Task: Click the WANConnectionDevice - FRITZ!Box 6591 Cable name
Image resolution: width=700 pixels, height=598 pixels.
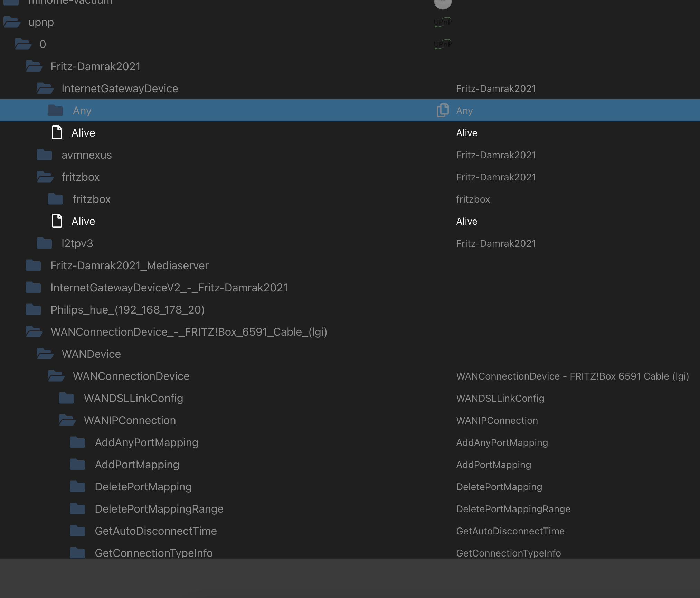Action: [573, 376]
